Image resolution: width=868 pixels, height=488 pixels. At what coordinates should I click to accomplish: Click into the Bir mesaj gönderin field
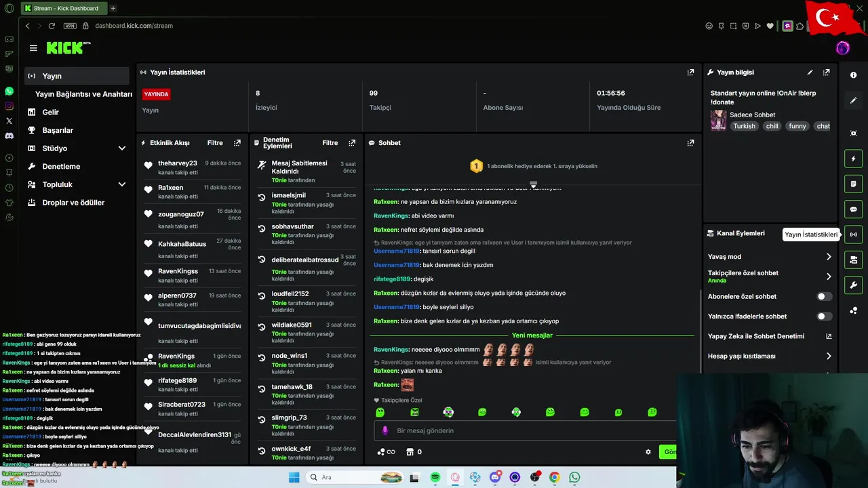pos(526,430)
